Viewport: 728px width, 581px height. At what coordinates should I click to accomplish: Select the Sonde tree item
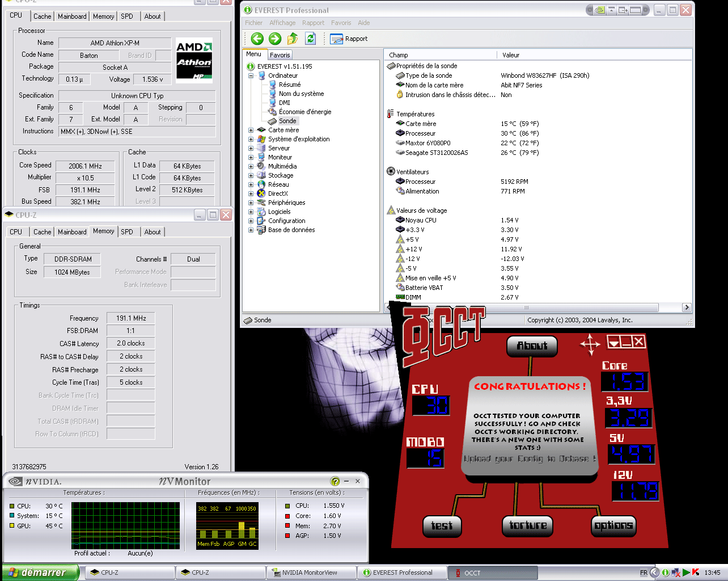click(x=287, y=121)
